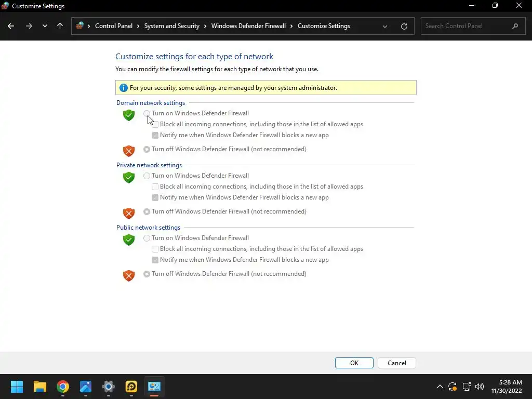Close the Customize Settings window
The height and width of the screenshot is (399, 532).
click(x=519, y=6)
